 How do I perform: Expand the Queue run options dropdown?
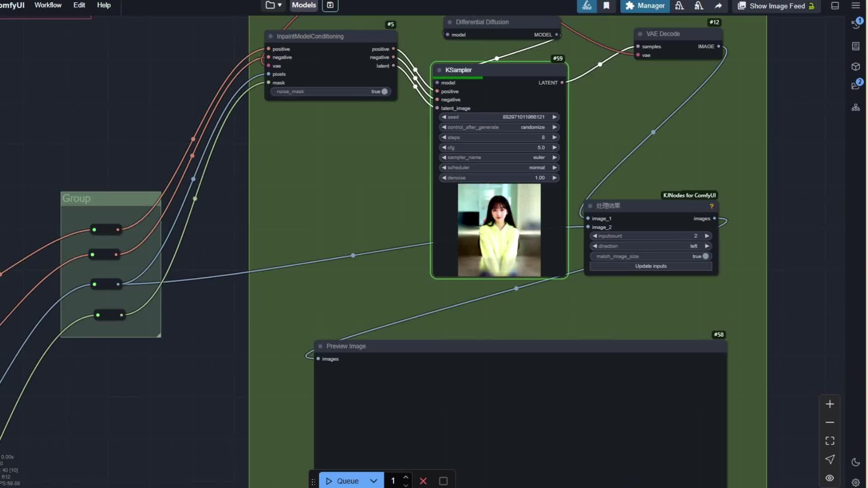pyautogui.click(x=373, y=481)
